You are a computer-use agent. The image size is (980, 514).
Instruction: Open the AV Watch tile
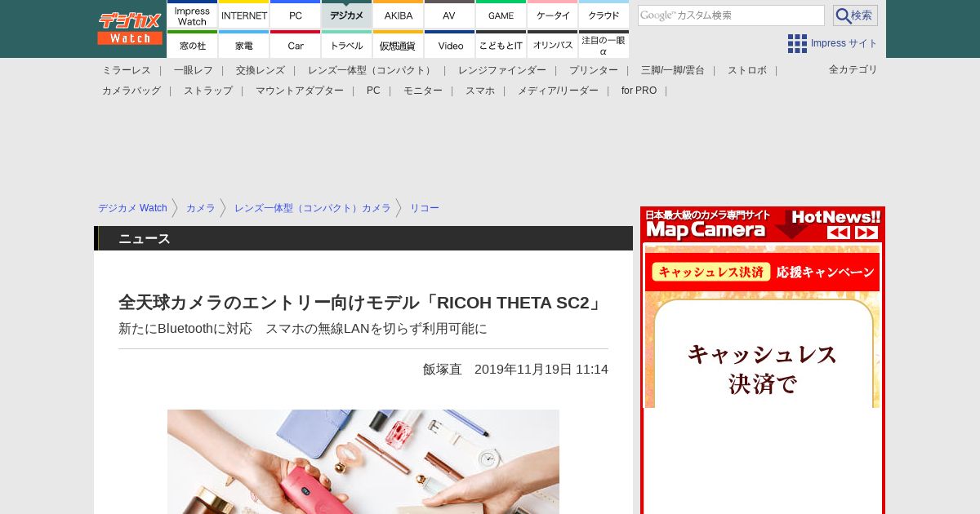pos(450,15)
